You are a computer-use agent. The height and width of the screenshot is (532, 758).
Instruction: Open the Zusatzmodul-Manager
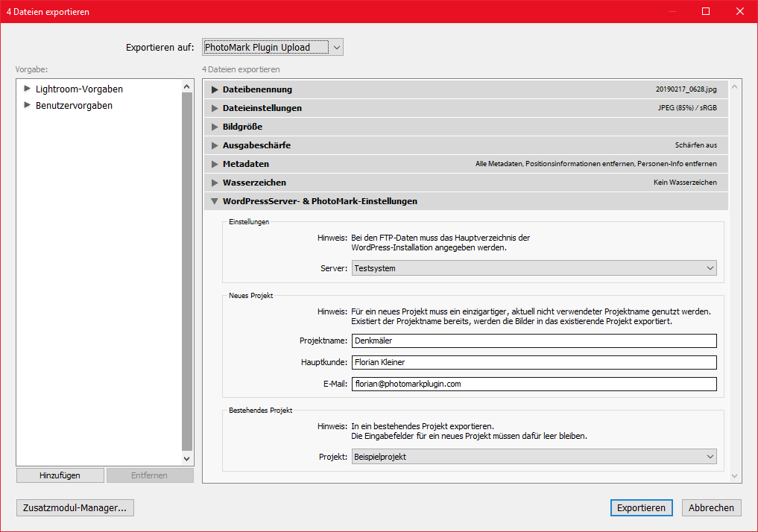click(75, 508)
